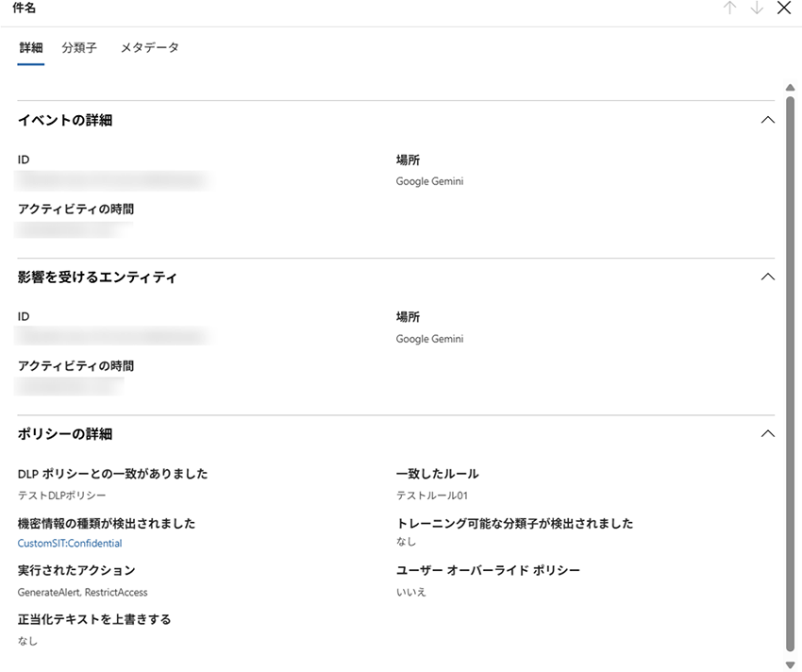Open the メタデータ tab
Viewport: 802px width, 672px height.
[149, 47]
